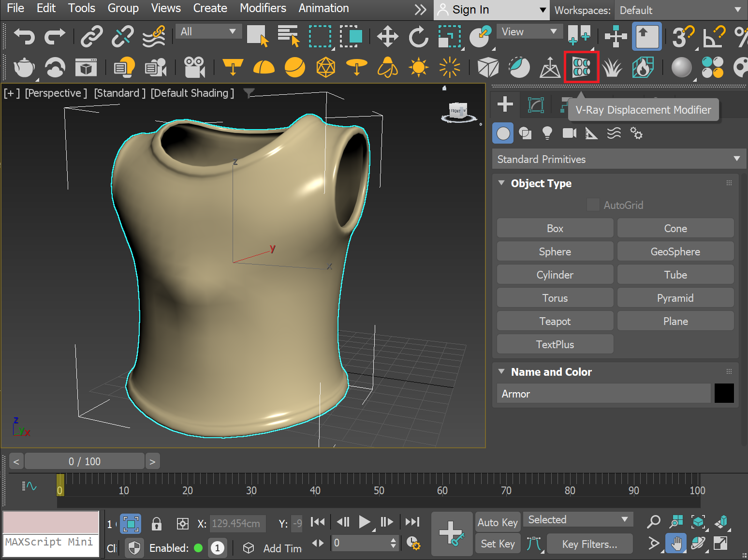Open the Armor object color swatch
Screen dimensions: 748x560
[x=724, y=393]
